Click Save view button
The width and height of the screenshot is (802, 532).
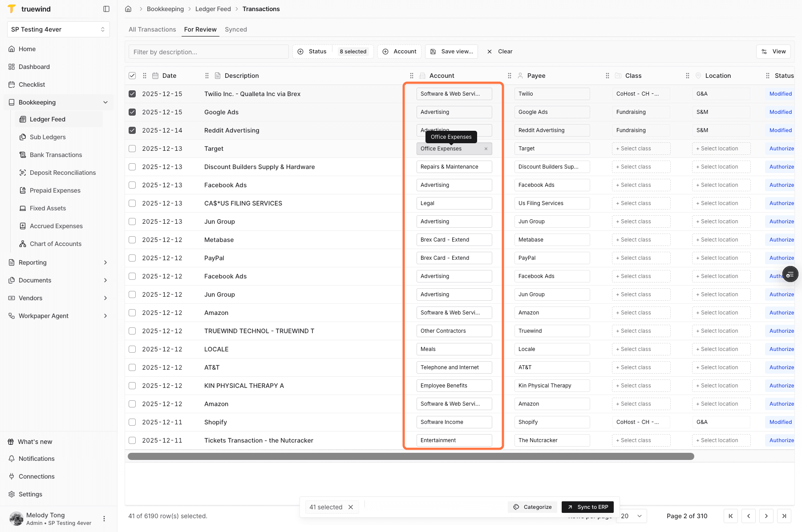452,52
